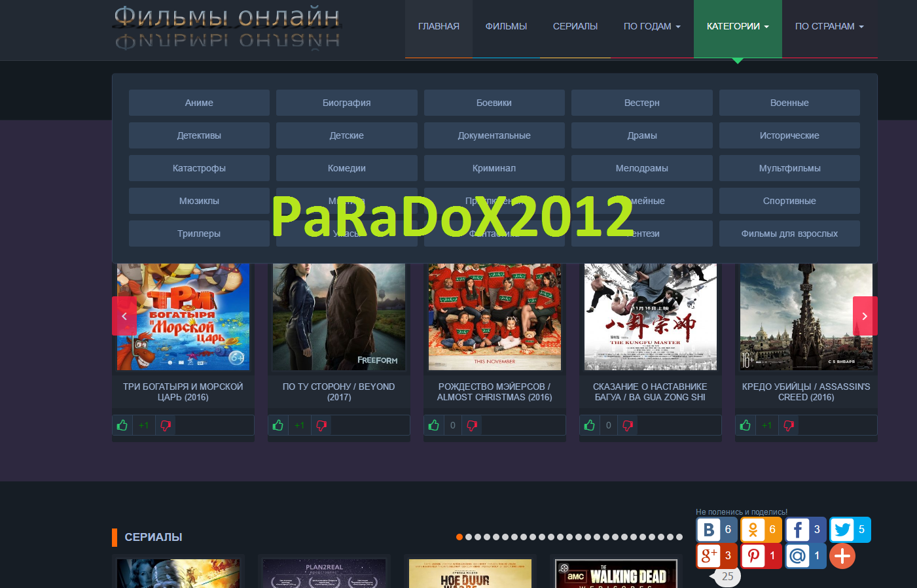The width and height of the screenshot is (917, 588).
Task: Choose Комедии category
Action: coord(347,168)
